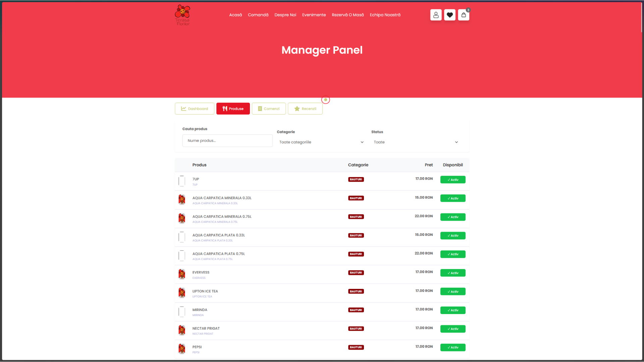Toggle Activ status for Evervess
This screenshot has width=644, height=362.
[453, 273]
